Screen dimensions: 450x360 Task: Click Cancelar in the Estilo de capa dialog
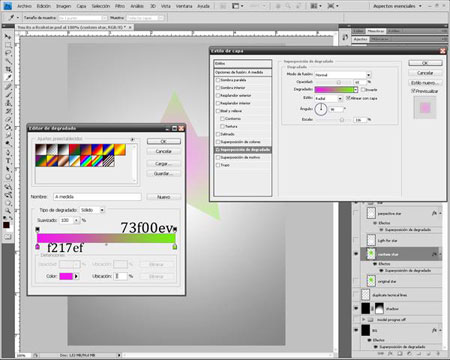425,73
